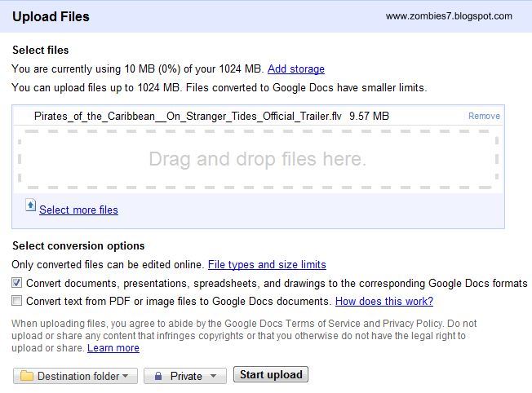
Task: Expand the Destination folder dropdown arrow
Action: point(125,376)
